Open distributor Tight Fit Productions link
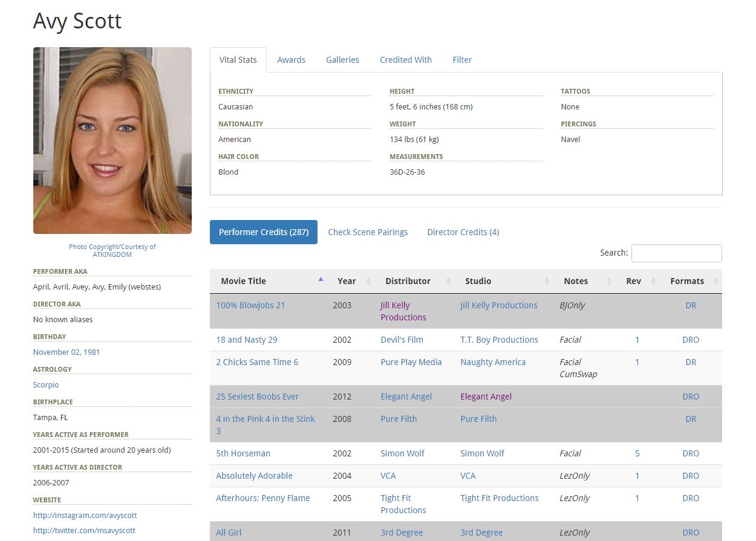The image size is (756, 541). 403,504
